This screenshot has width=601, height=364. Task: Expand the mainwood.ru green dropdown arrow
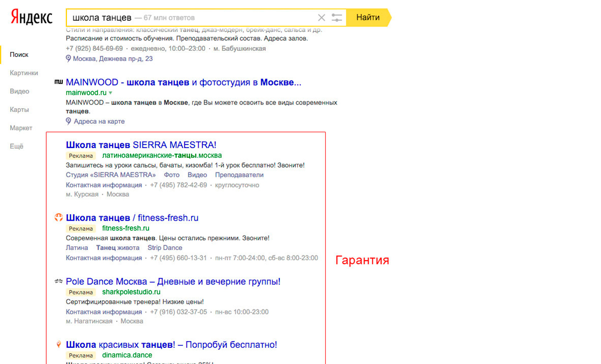111,93
